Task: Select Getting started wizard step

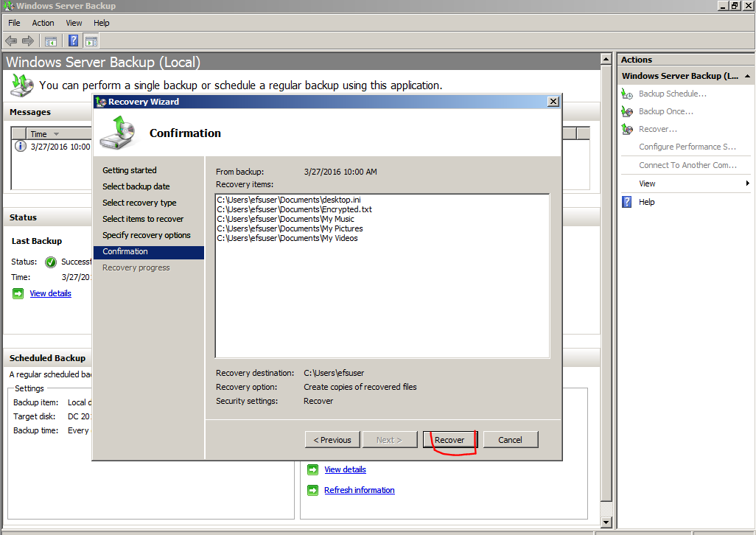Action: 129,170
